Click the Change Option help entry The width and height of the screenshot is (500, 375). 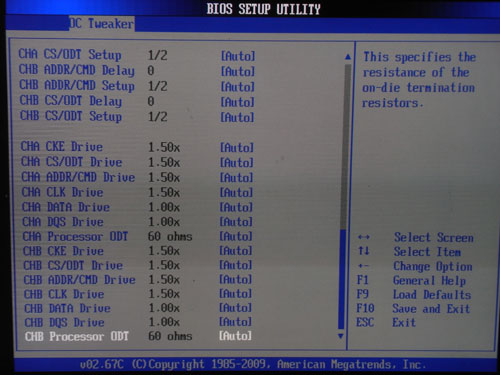(x=414, y=266)
